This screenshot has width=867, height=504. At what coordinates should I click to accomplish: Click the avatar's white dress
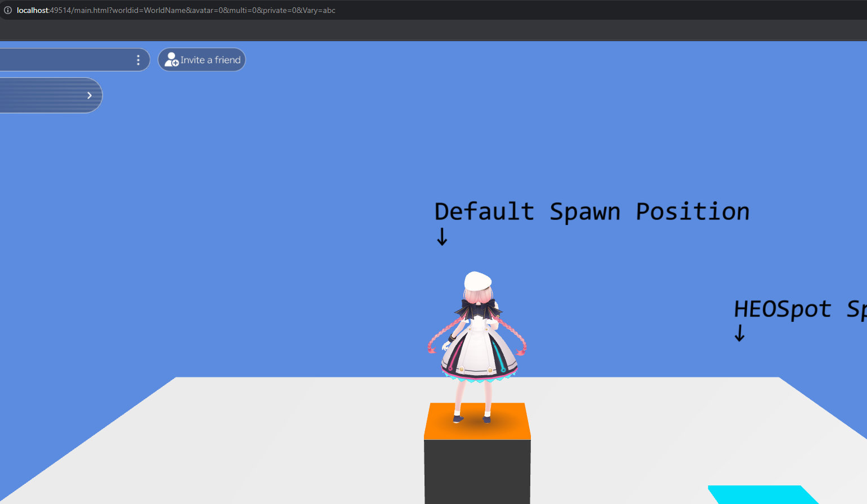coord(477,352)
